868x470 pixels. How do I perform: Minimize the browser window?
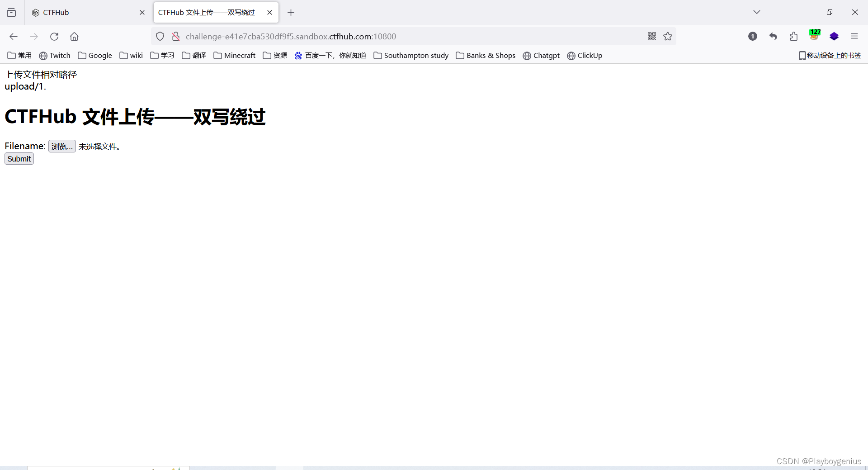click(x=804, y=12)
